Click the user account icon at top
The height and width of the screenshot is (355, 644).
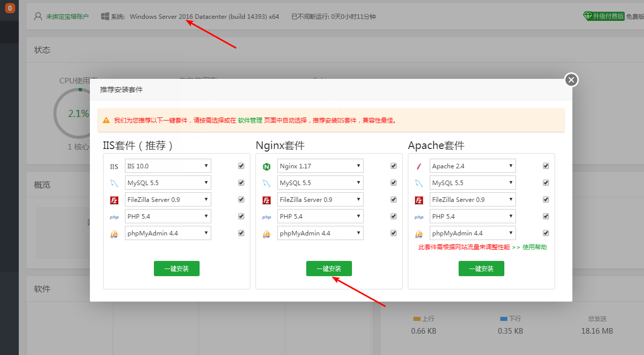tap(38, 16)
